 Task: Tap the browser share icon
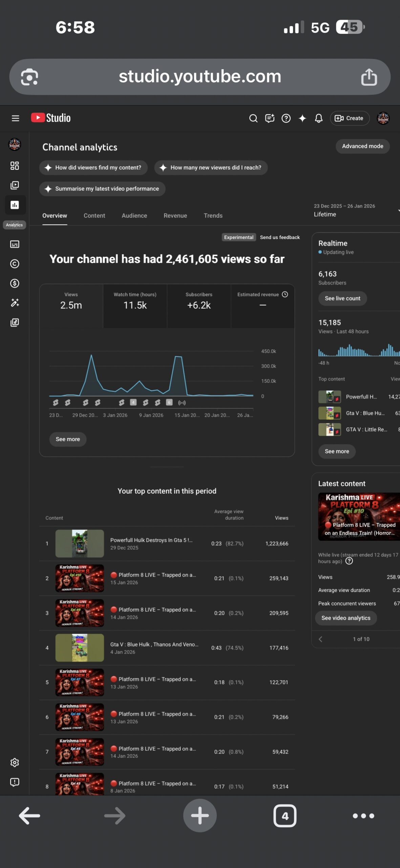click(369, 77)
